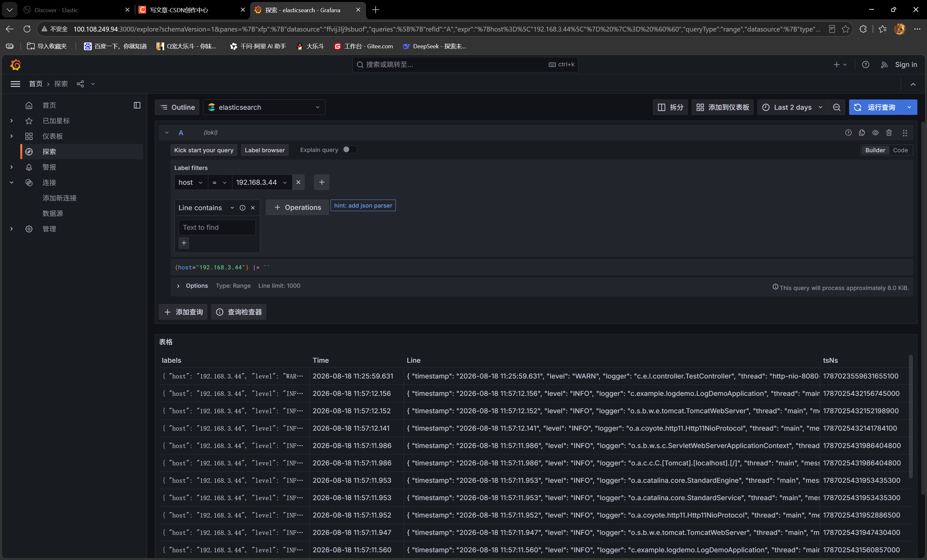Open 警报 in the sidebar
Screen dimensions: 927x560
click(x=49, y=167)
